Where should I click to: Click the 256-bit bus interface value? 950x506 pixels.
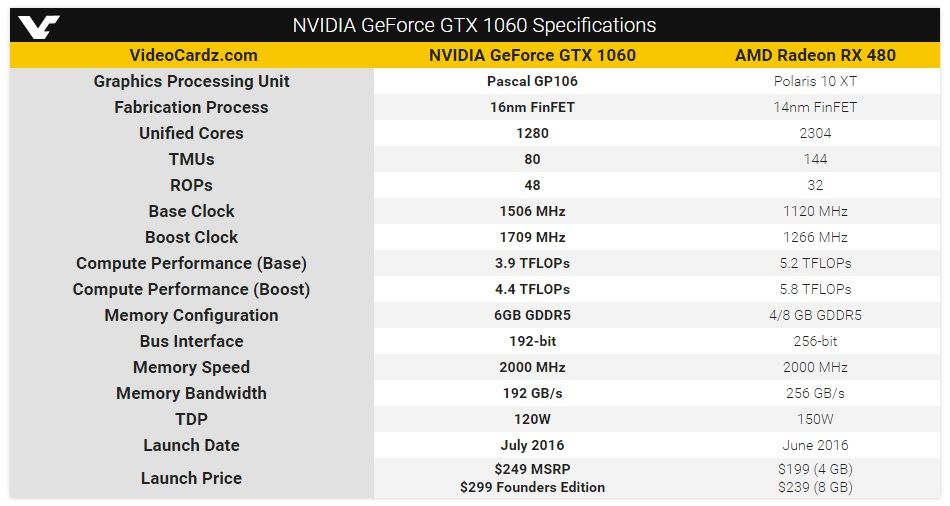point(815,341)
